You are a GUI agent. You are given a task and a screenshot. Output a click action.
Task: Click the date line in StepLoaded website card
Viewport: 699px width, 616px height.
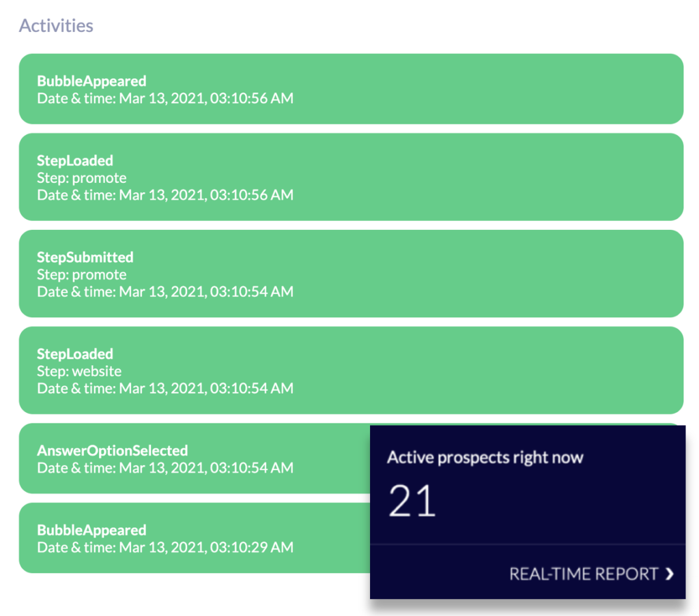(x=165, y=389)
